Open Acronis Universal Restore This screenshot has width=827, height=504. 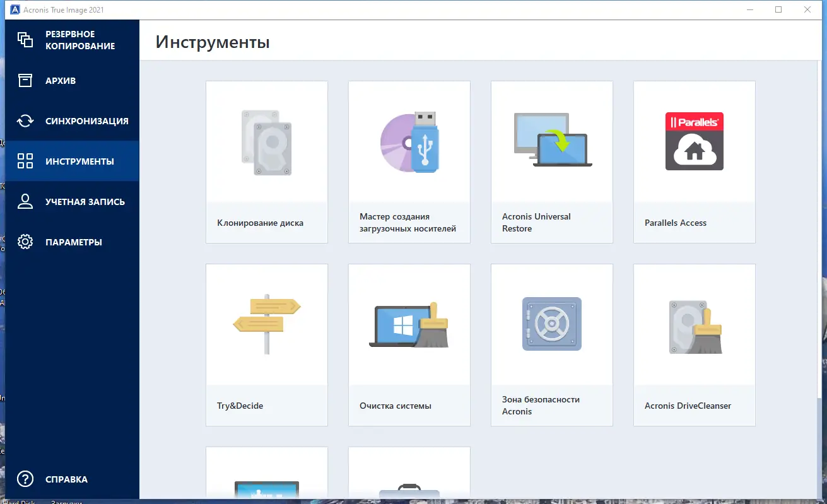pos(551,141)
